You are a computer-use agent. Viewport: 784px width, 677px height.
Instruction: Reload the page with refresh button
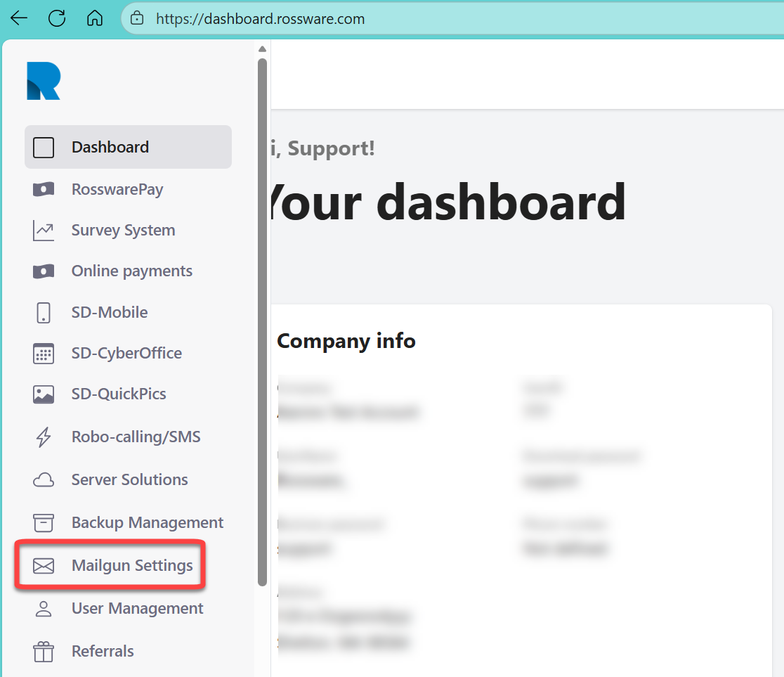pos(57,18)
